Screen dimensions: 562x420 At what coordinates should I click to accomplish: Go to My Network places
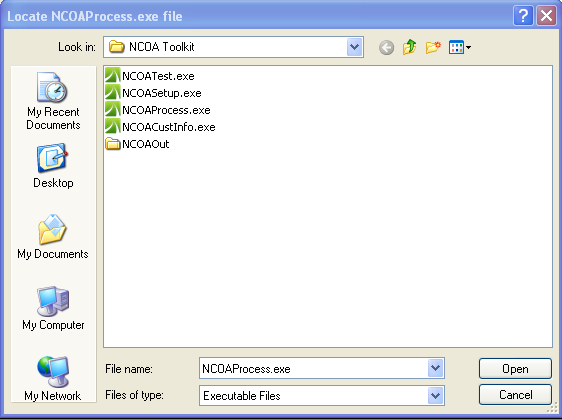pyautogui.click(x=53, y=379)
